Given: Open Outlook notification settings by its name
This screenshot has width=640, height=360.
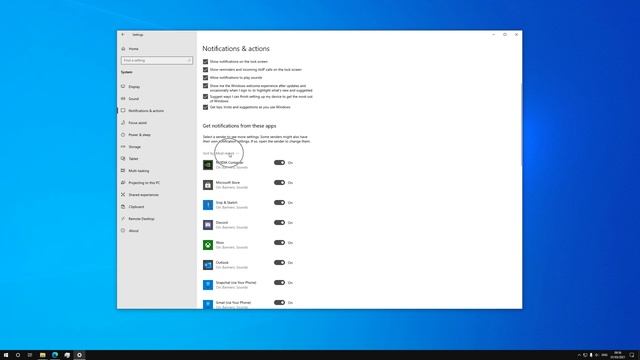Looking at the screenshot, I should [222, 262].
